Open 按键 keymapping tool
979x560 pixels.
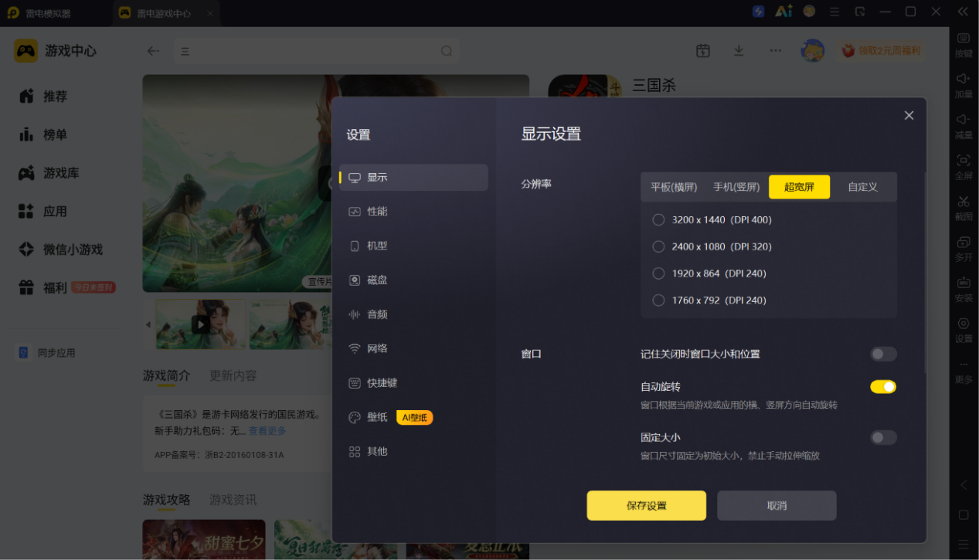(964, 45)
